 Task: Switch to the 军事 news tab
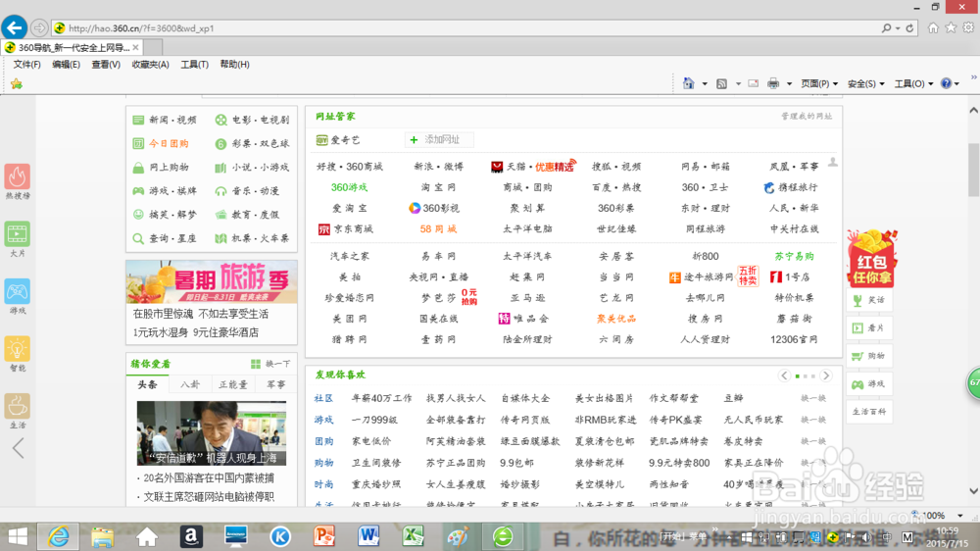tap(275, 384)
